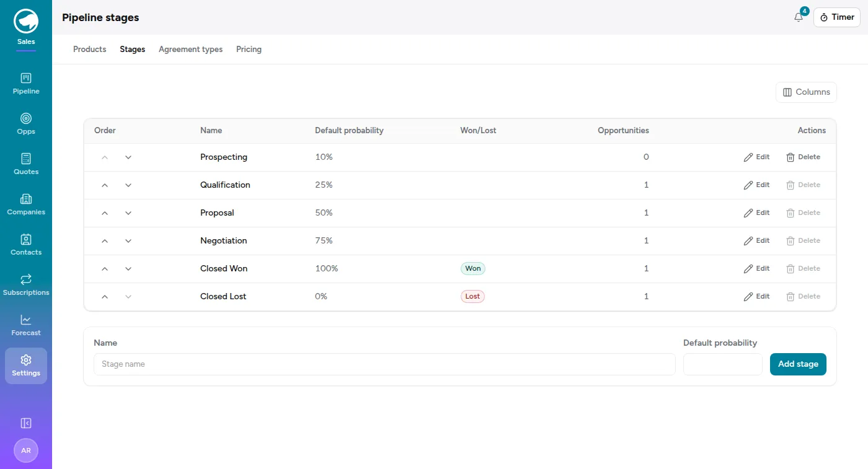Image resolution: width=868 pixels, height=469 pixels.
Task: Open the Columns chooser
Action: (806, 92)
